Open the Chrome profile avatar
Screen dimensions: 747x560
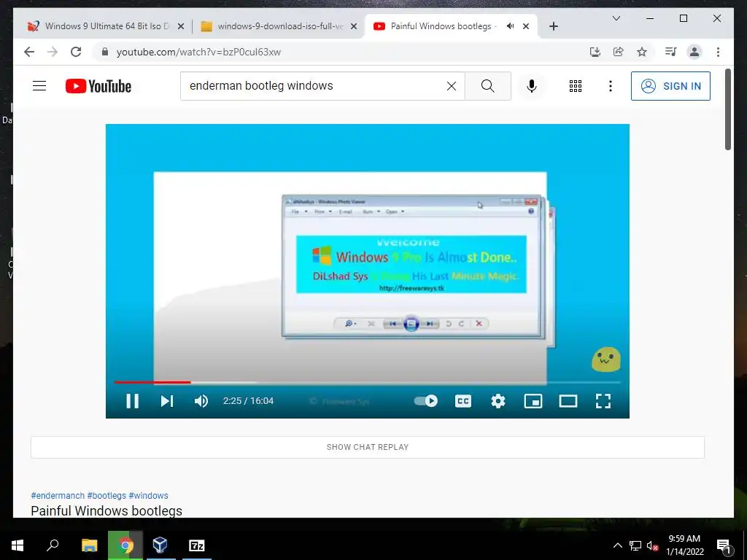(694, 52)
